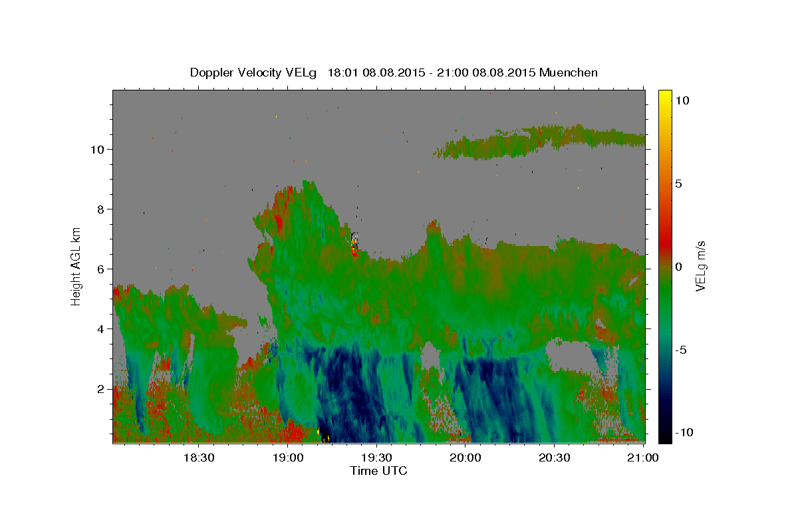
Task: Click the colorbar value 10 at top
Action: tap(682, 100)
